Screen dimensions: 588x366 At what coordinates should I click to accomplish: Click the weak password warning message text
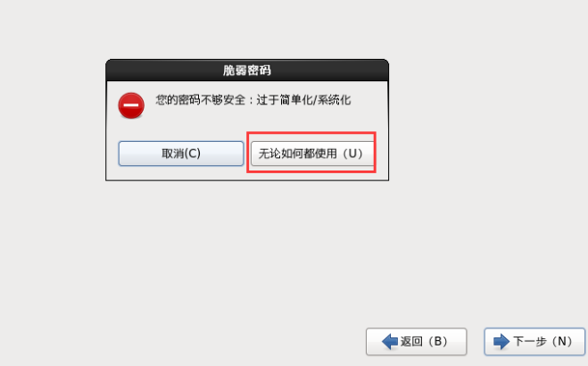click(x=253, y=100)
